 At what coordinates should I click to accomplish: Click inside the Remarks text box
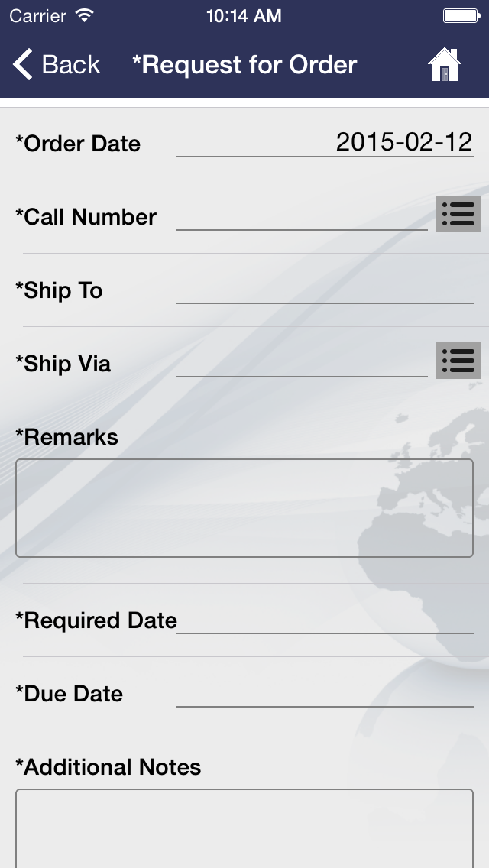[244, 507]
